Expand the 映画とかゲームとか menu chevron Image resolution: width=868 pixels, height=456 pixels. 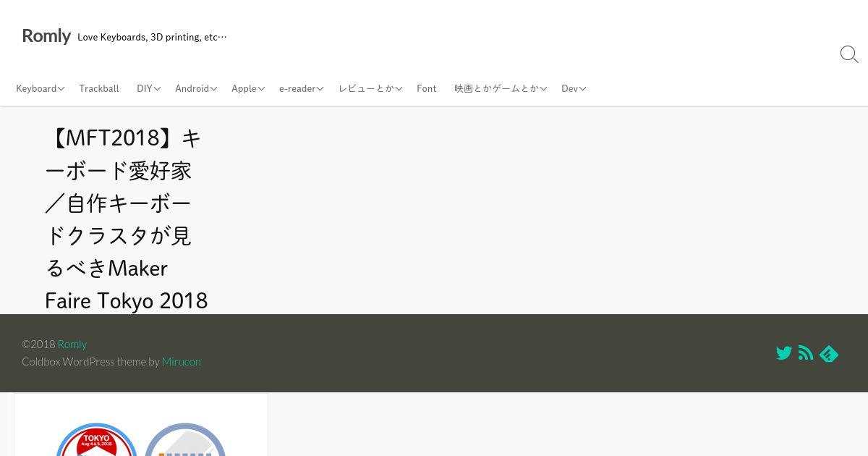544,89
